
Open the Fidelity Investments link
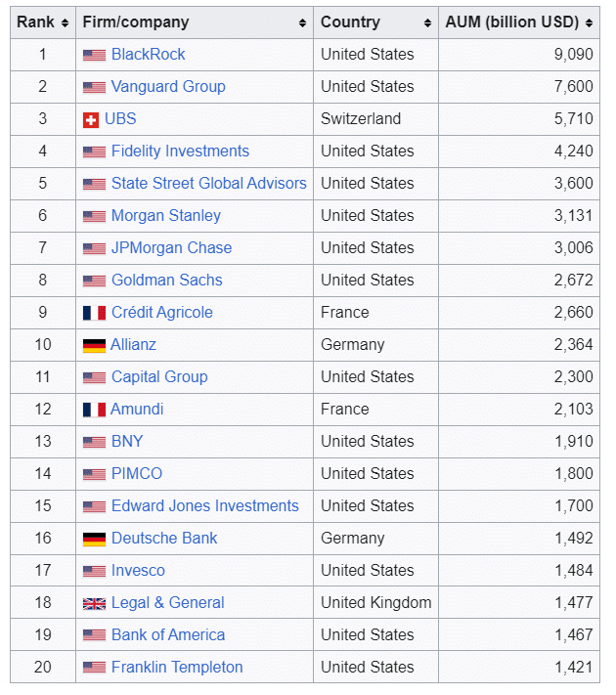pyautogui.click(x=180, y=152)
